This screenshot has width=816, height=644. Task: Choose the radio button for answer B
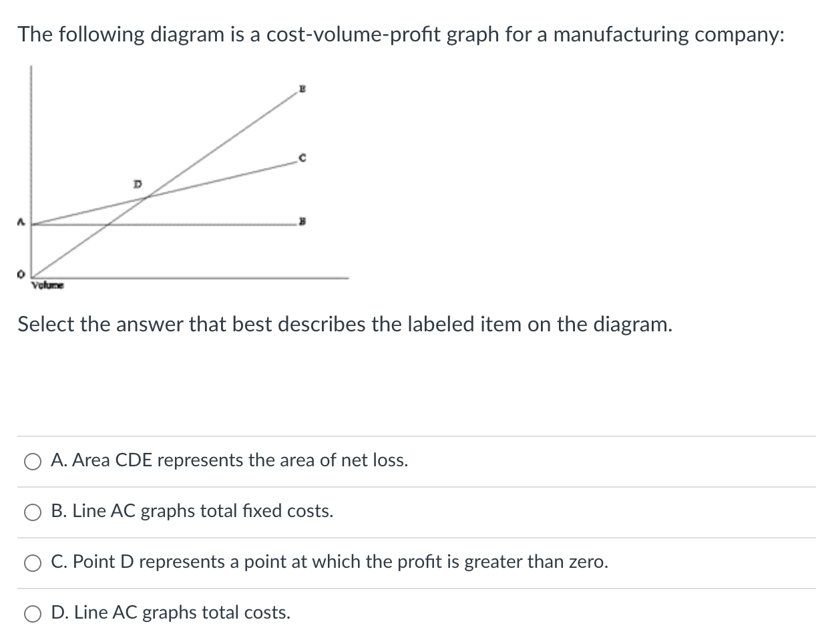[33, 512]
